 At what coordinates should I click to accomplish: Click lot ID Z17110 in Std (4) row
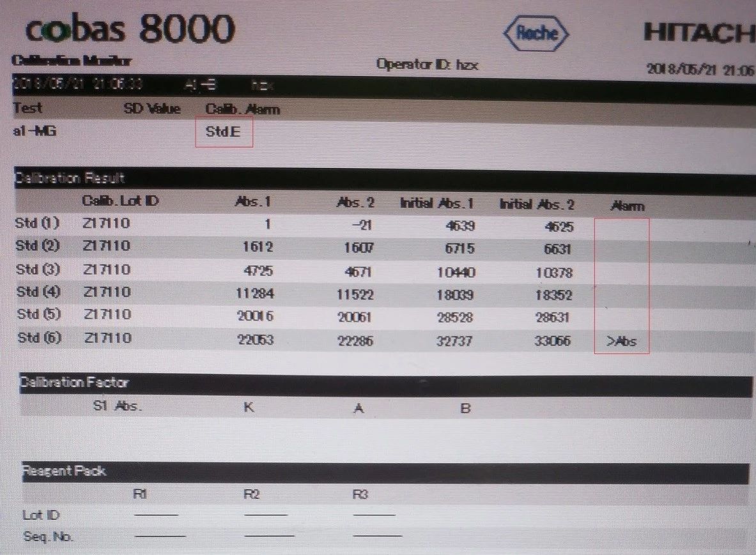(107, 292)
